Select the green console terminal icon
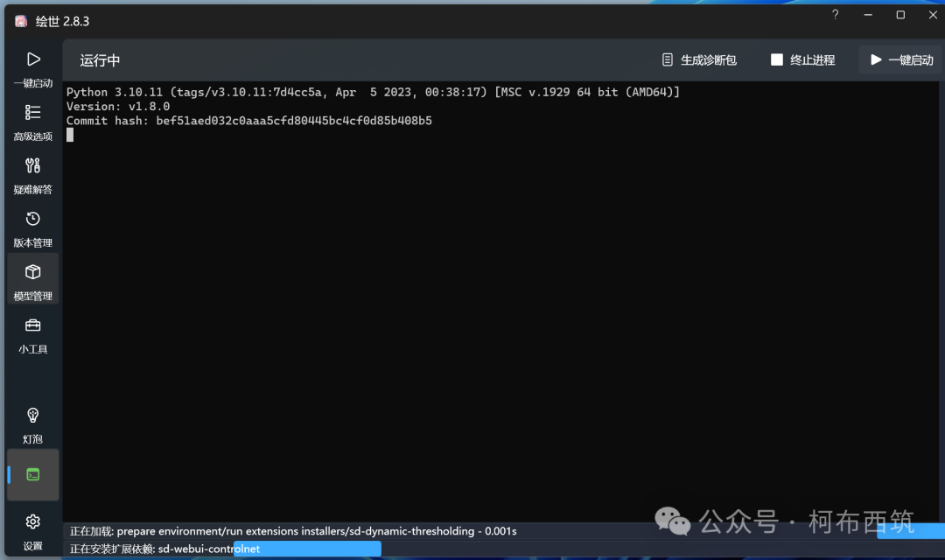 (x=33, y=475)
